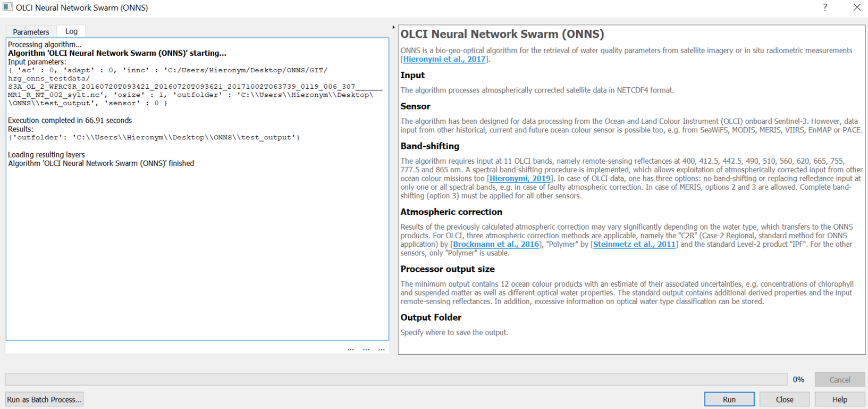Click the 'Atmospheric correction' help heading
The image size is (868, 409).
click(451, 212)
